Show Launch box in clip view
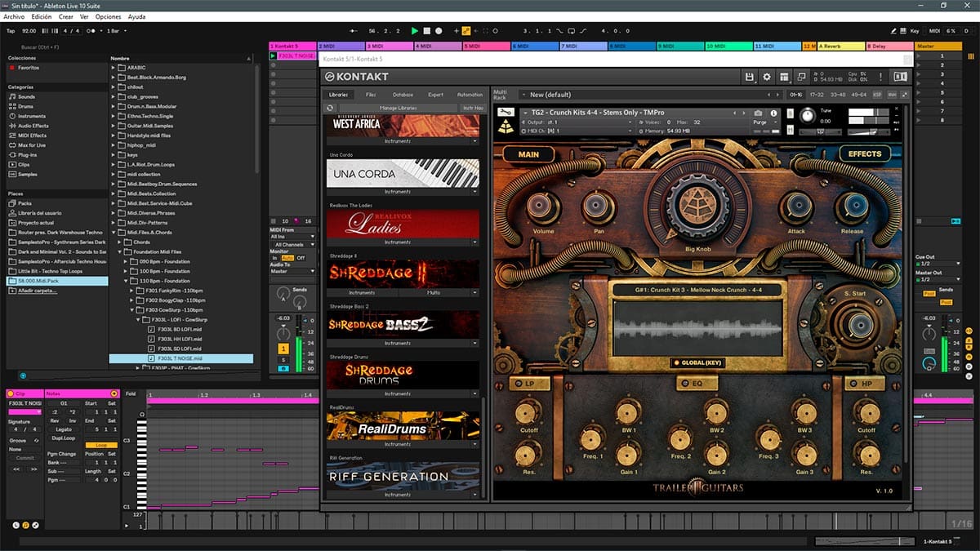This screenshot has width=980, height=551. pyautogui.click(x=16, y=524)
